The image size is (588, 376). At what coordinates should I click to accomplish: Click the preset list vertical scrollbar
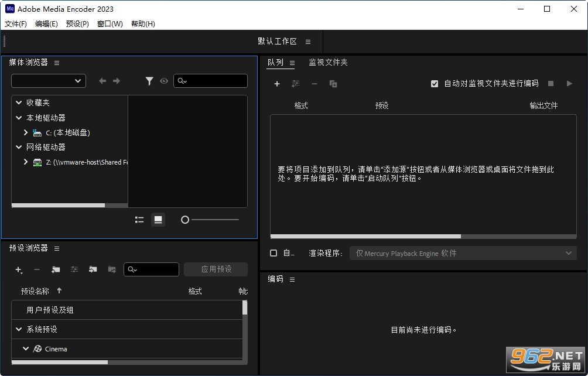(245, 308)
